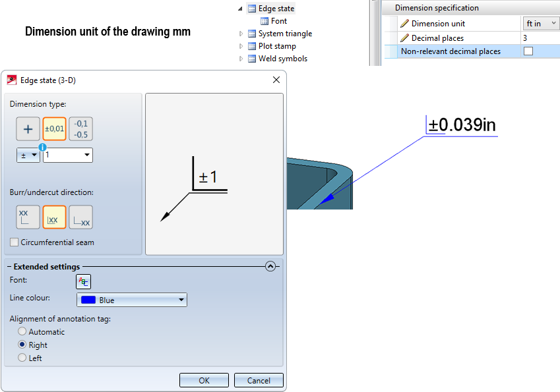Open the tolerance value combo box arrow
Screen dimensions: 560x392
(87, 155)
